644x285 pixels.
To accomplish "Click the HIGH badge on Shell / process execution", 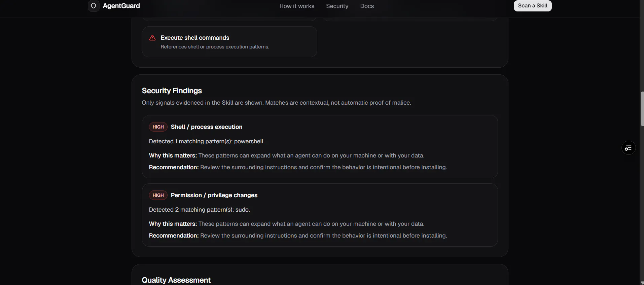I will pos(158,127).
